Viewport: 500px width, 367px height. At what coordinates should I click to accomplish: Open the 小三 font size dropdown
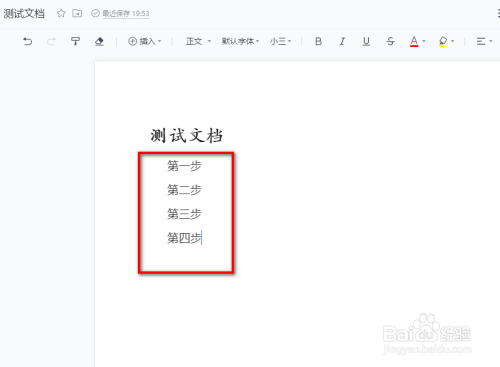point(281,41)
